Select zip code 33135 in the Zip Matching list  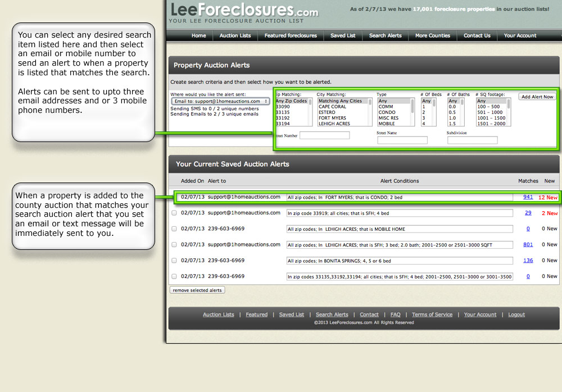283,112
